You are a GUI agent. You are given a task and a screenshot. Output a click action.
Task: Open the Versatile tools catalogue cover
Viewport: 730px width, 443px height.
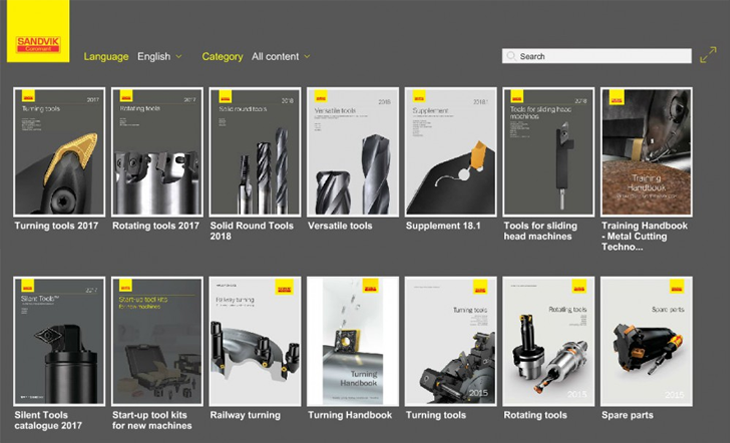[x=353, y=152]
